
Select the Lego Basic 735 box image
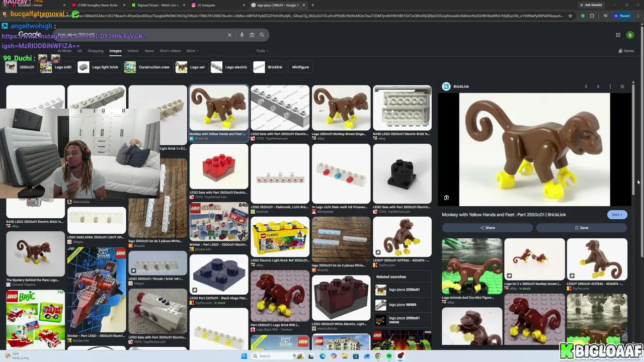click(35, 319)
